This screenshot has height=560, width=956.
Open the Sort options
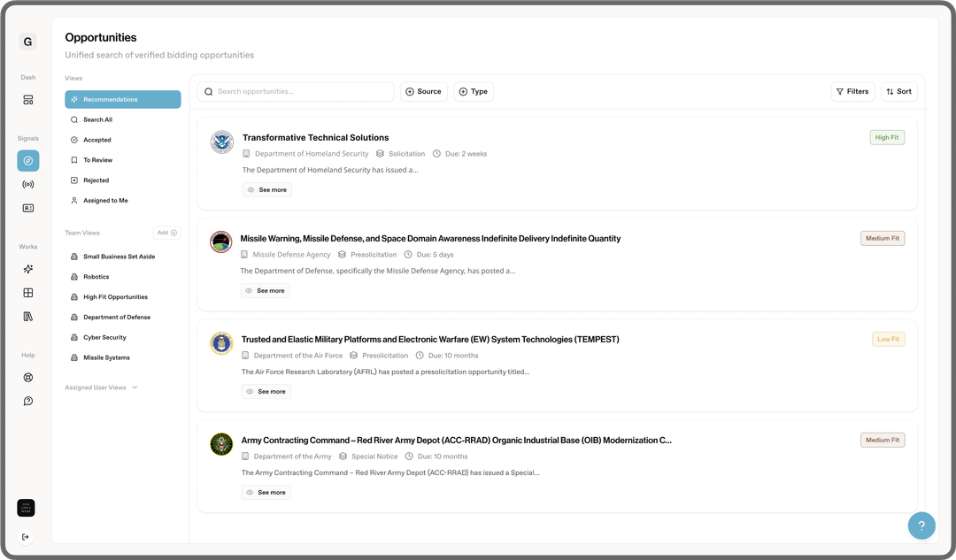pos(898,91)
